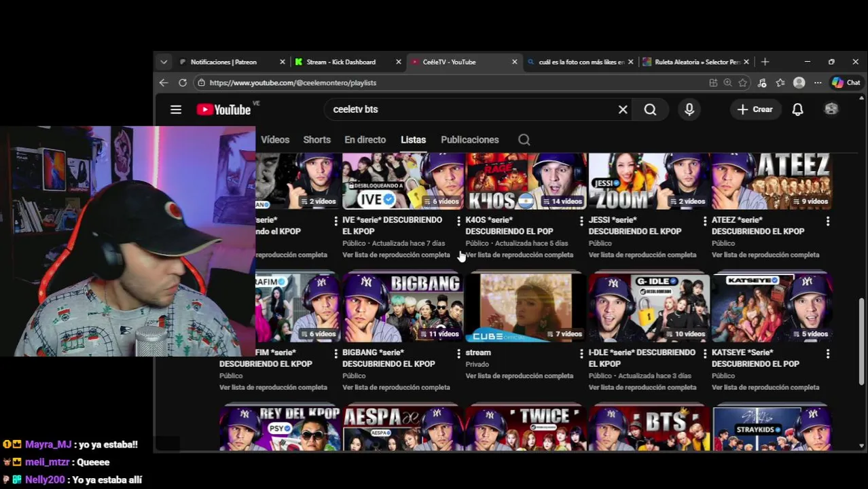Search within the channel using the tab-row magnifier
Screen dimensions: 868x489
524,140
